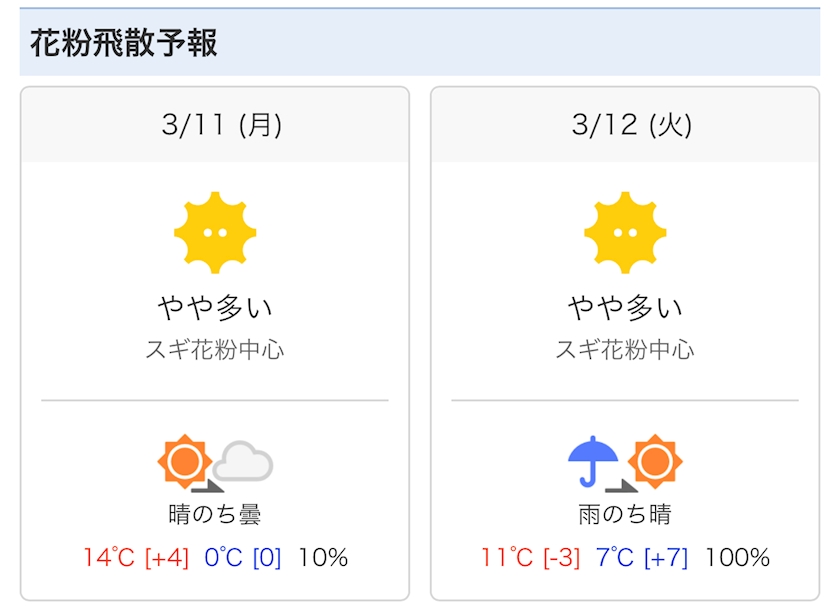Click the 晴のち曇 weather label
Viewport: 840px width, 606px height.
point(215,515)
